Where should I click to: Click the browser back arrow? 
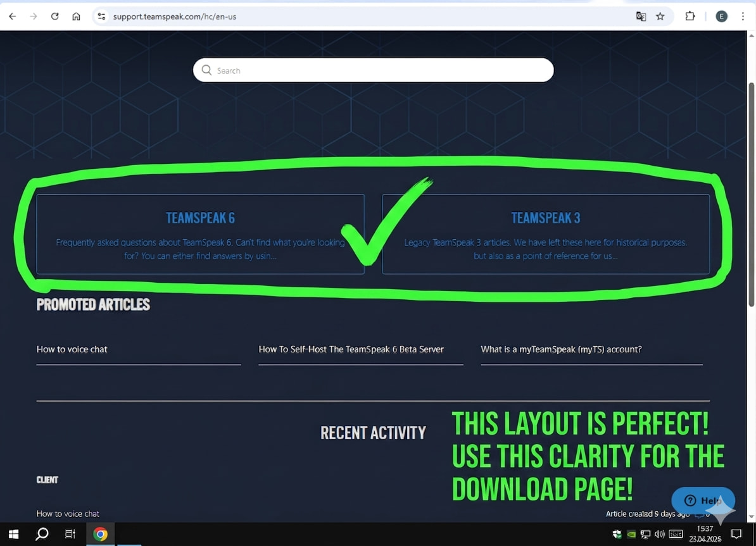pyautogui.click(x=13, y=16)
